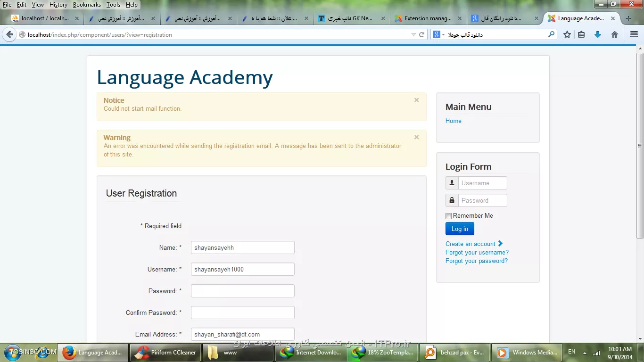
Task: Click the registration Name field
Action: 243,247
